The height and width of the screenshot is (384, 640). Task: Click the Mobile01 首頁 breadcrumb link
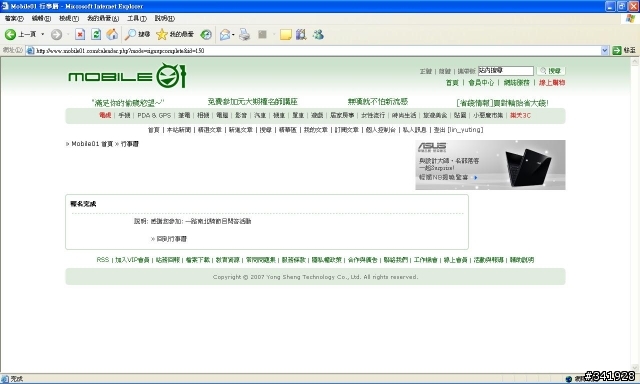tap(92, 144)
